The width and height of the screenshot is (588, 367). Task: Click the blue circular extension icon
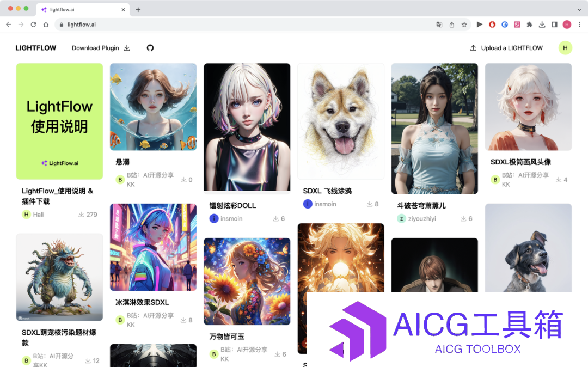pos(505,25)
